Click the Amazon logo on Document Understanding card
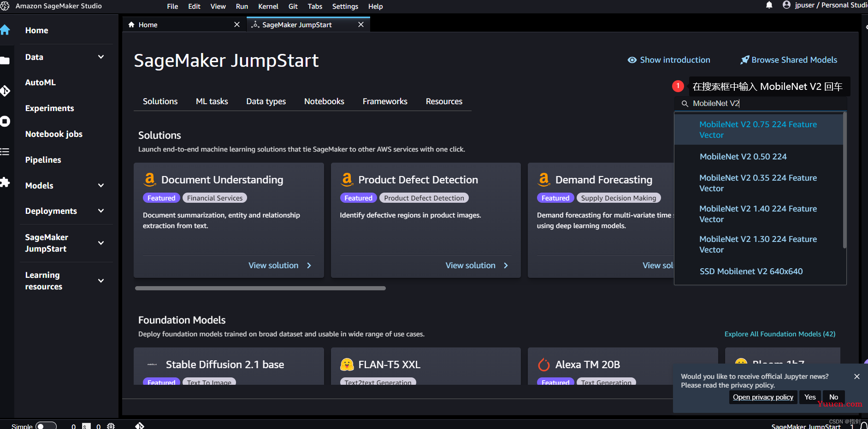Image resolution: width=868 pixels, height=429 pixels. click(150, 179)
